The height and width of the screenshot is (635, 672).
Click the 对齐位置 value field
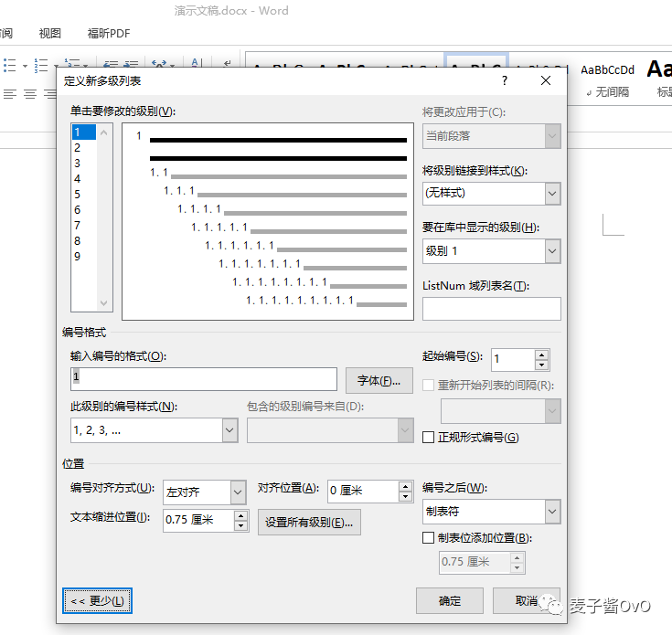click(364, 492)
